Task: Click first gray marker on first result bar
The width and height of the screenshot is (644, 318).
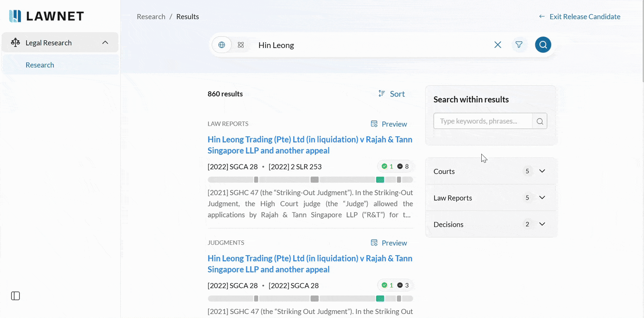Action: coord(256,180)
